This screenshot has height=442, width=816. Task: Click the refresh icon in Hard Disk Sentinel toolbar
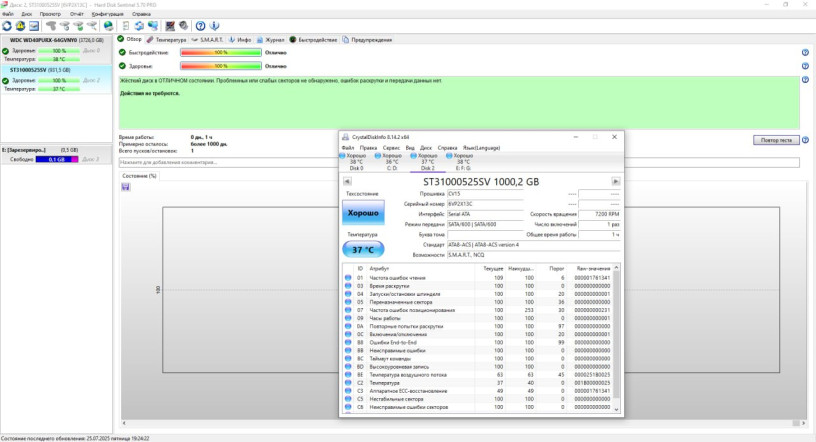(x=7, y=26)
